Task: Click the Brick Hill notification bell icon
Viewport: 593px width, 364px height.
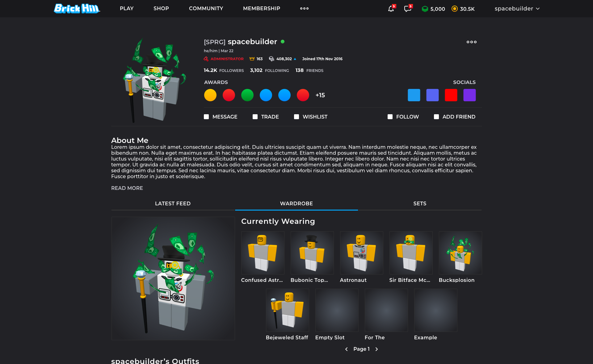Action: click(390, 8)
